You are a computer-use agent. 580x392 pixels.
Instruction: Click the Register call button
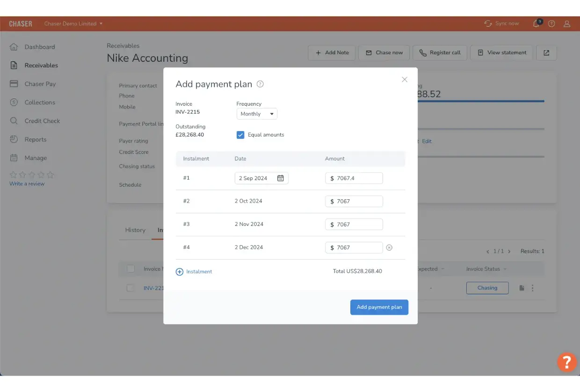pos(440,53)
